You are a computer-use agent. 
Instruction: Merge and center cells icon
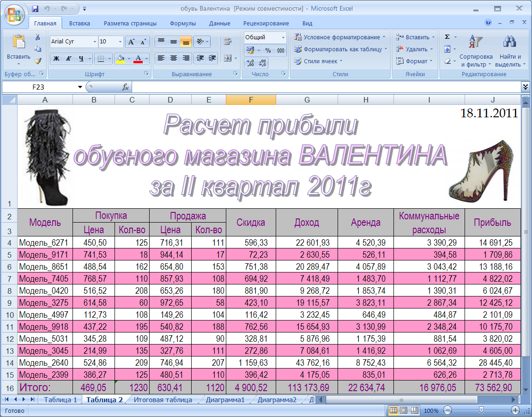(x=228, y=58)
